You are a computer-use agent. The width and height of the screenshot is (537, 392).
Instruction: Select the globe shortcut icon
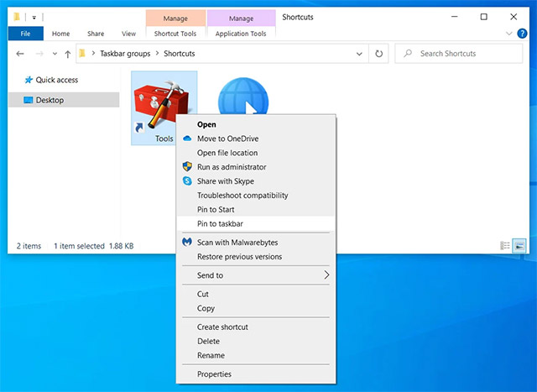(243, 97)
